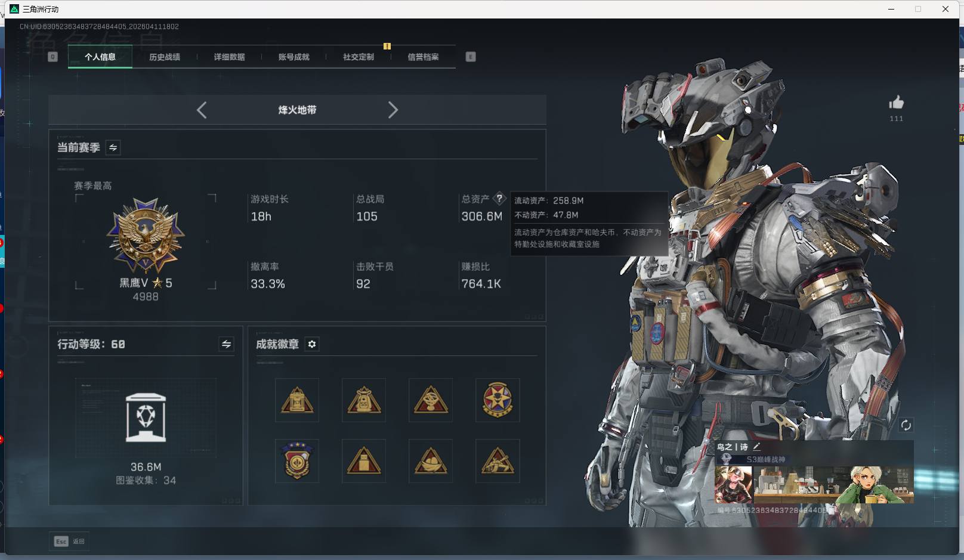
Task: Click the 总资产 306.6M value
Action: [482, 216]
